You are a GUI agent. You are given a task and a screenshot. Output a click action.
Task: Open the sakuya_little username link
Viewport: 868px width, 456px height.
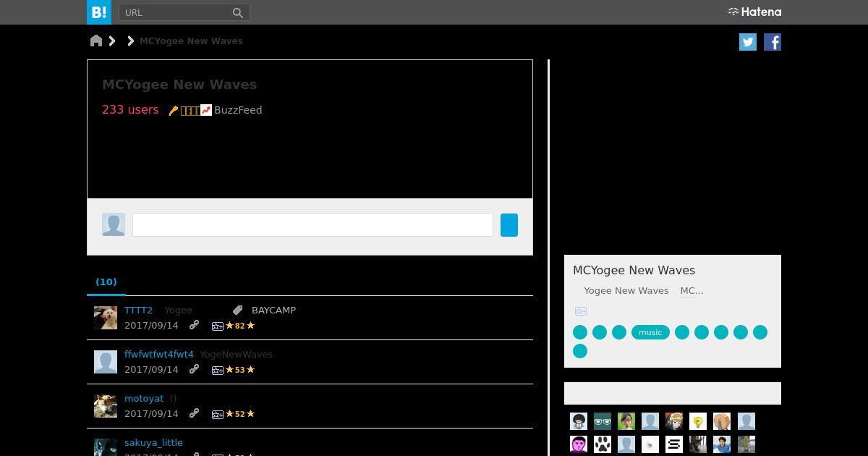coord(153,442)
